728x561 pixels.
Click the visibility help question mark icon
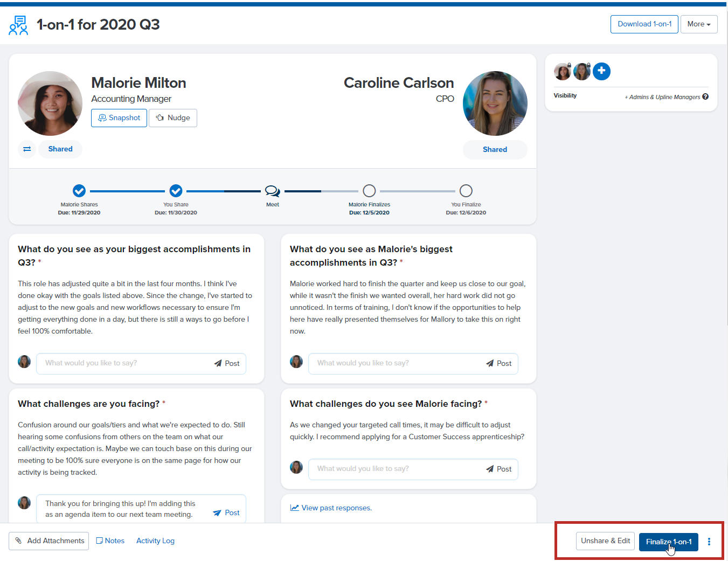tap(705, 97)
